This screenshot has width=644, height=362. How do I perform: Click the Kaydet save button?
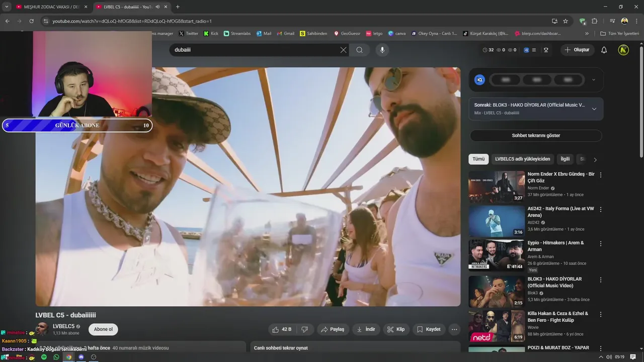click(429, 329)
